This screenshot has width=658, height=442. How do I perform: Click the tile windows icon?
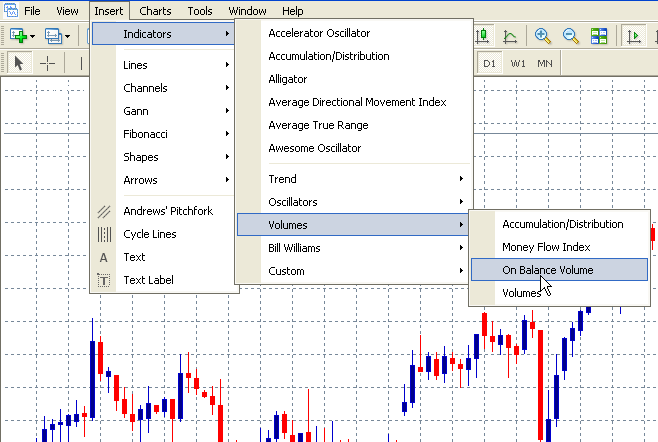click(x=599, y=36)
